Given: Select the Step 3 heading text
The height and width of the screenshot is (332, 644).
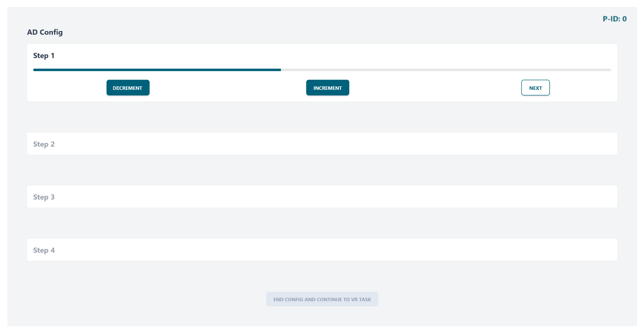Looking at the screenshot, I should click(x=44, y=197).
